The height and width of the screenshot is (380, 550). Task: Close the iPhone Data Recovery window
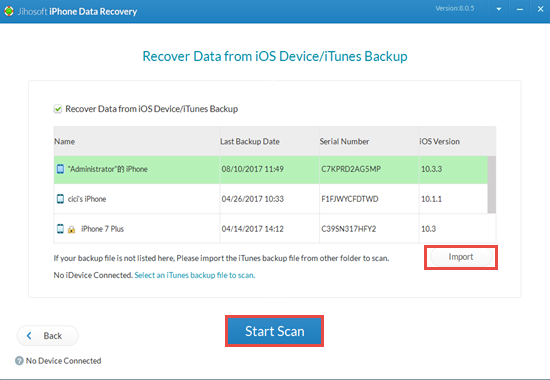coord(540,9)
